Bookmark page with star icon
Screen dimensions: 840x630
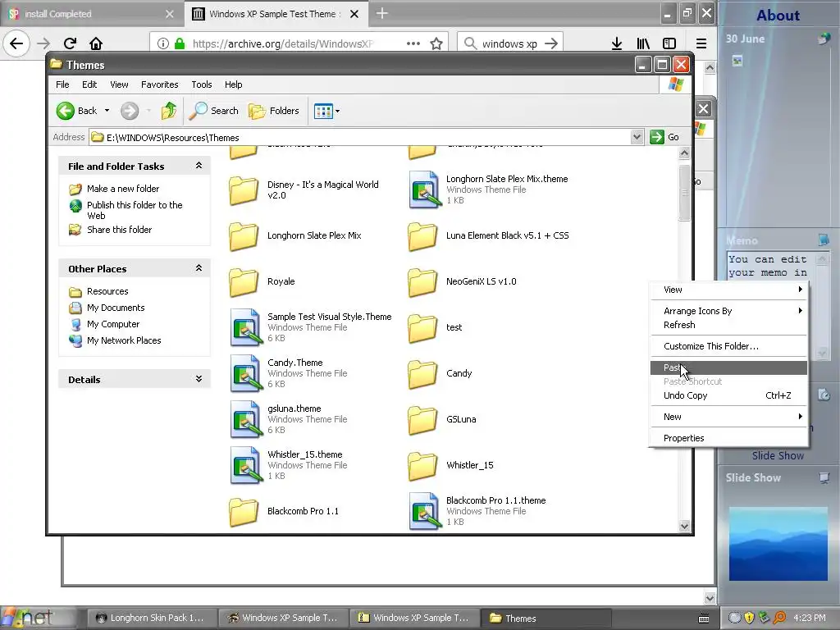[436, 43]
